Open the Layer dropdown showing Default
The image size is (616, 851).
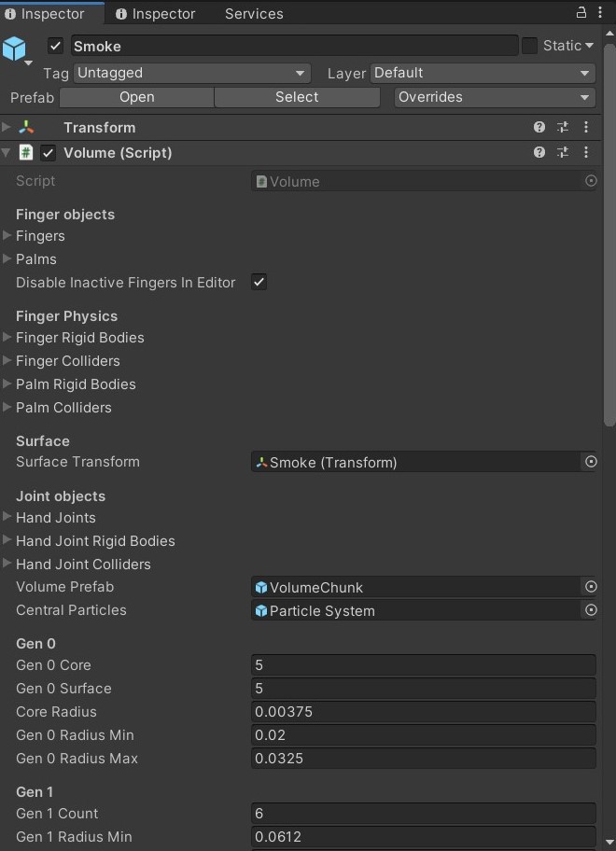483,73
